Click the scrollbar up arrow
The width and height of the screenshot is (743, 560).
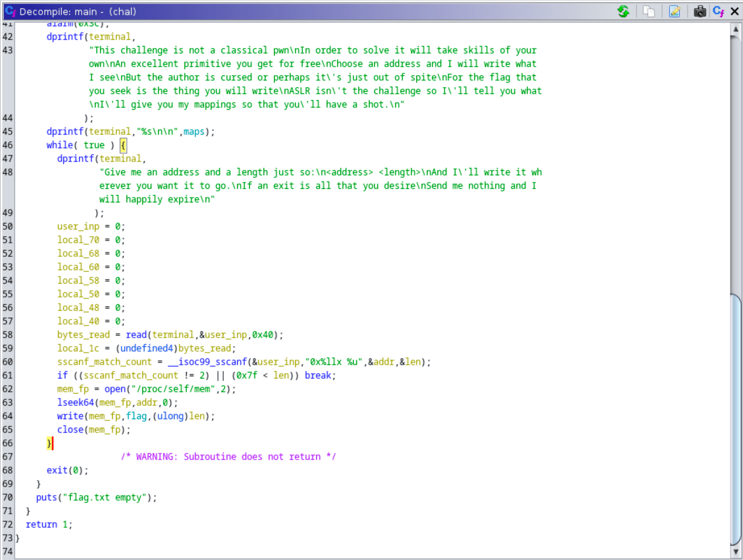click(736, 29)
